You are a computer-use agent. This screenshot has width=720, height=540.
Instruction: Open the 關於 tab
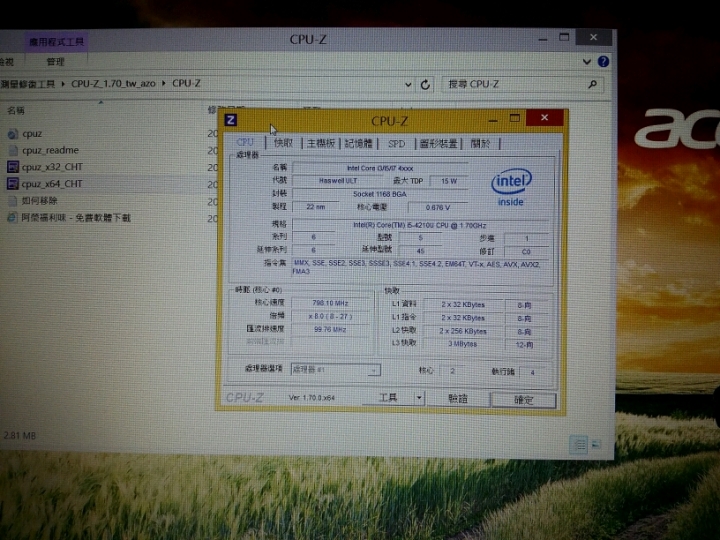click(x=480, y=144)
